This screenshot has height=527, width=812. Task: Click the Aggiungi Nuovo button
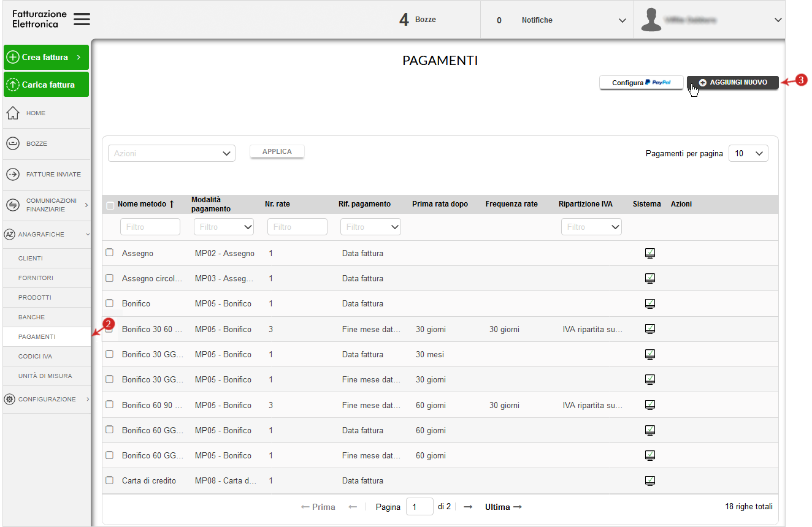pyautogui.click(x=733, y=83)
